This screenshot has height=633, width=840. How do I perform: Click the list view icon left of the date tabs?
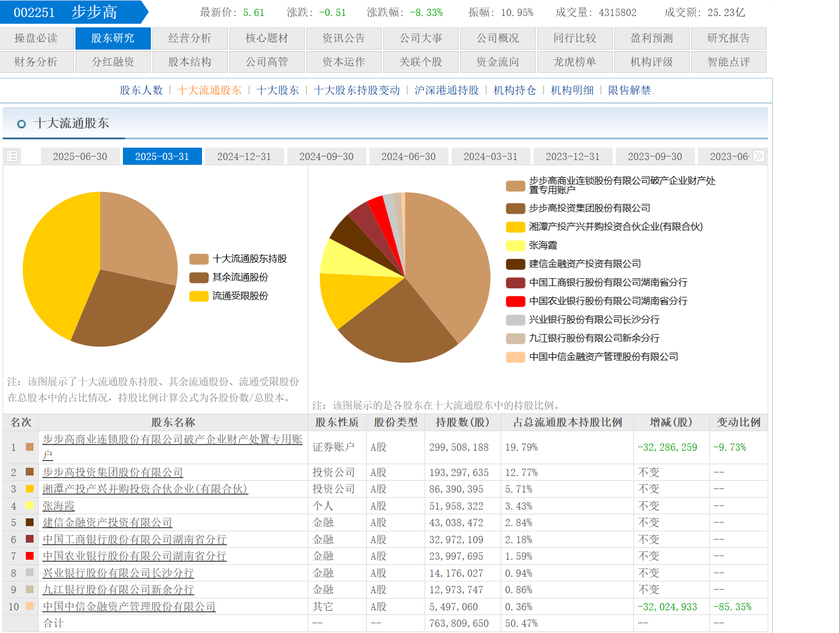pyautogui.click(x=12, y=156)
